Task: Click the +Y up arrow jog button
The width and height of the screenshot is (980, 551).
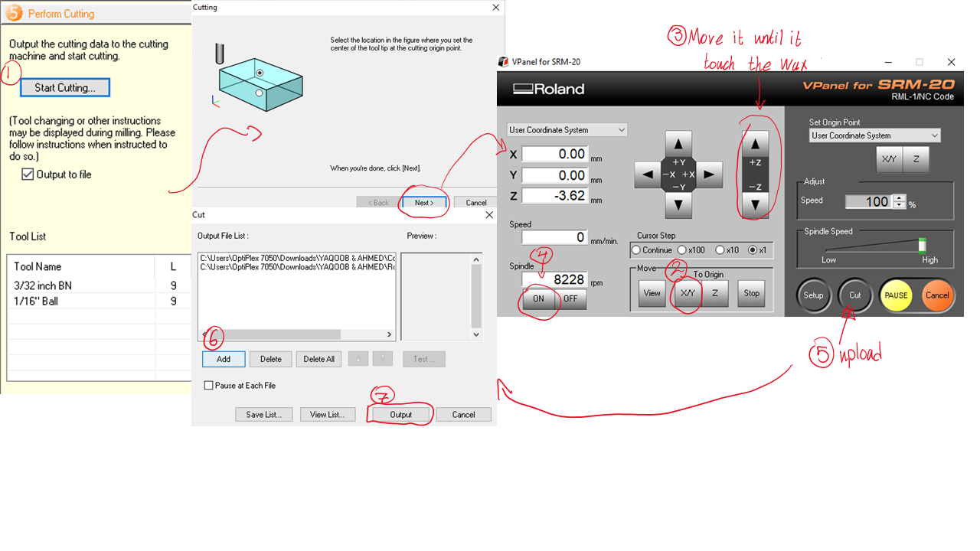Action: [678, 144]
